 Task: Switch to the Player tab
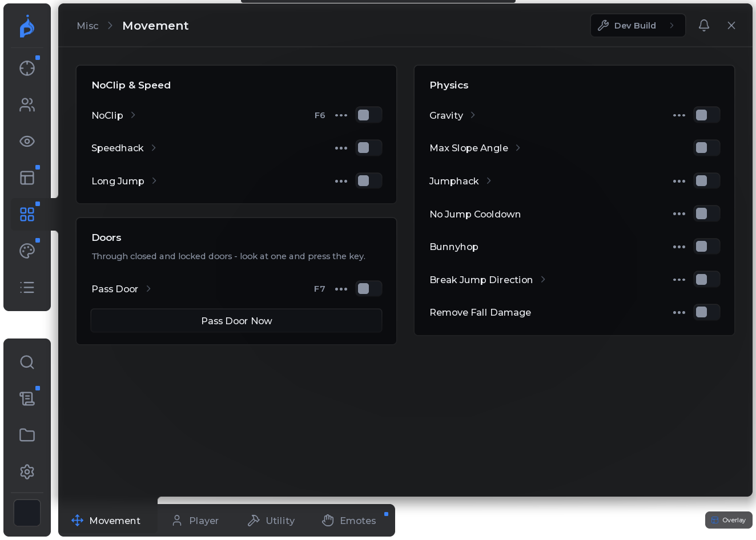pos(195,521)
